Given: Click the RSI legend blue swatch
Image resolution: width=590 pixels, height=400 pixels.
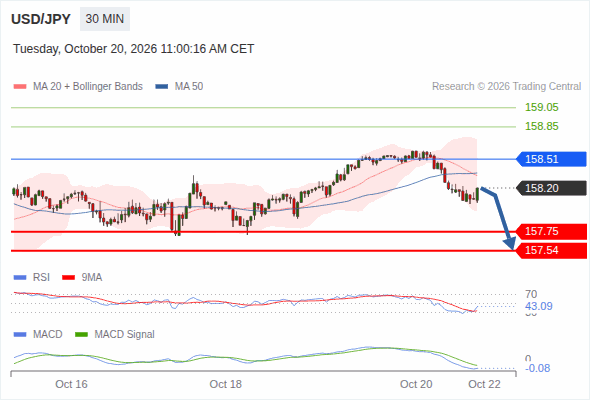Looking at the screenshot, I should [20, 278].
